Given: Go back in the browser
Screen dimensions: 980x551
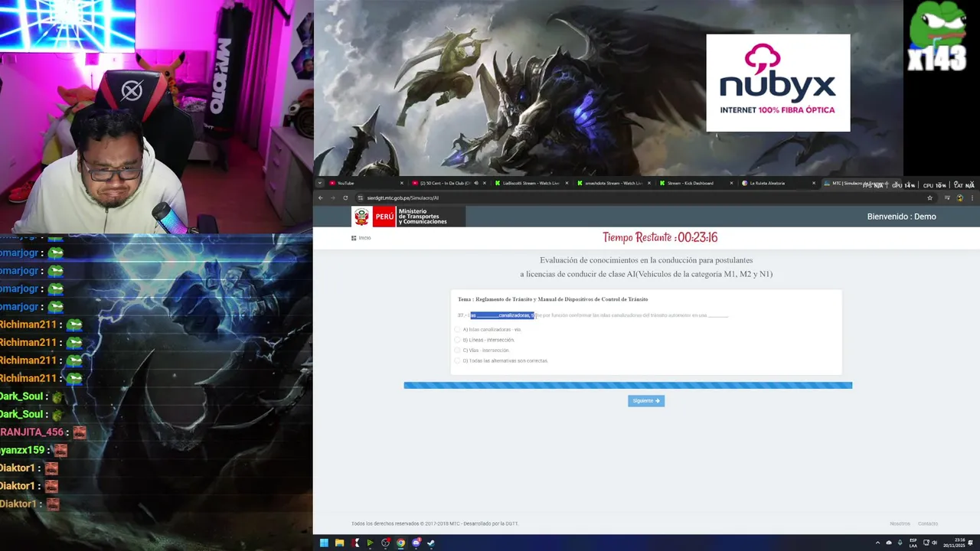Looking at the screenshot, I should pos(321,197).
